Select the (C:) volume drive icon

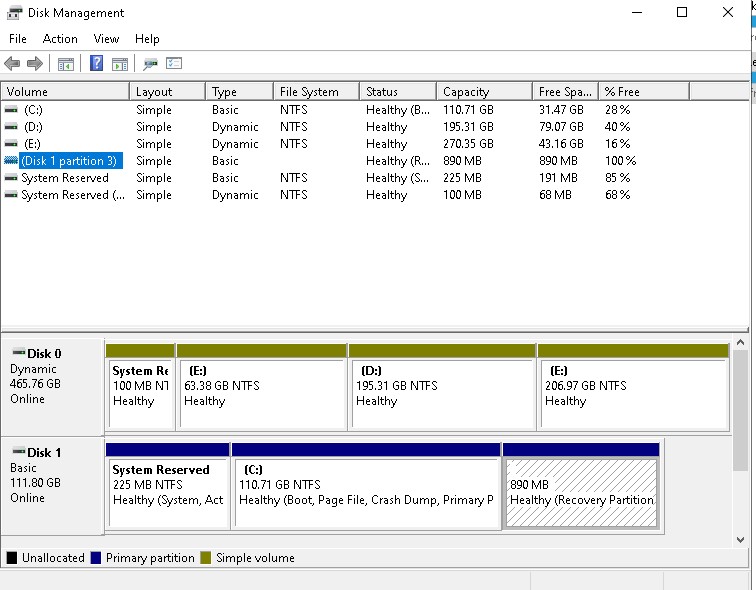(x=11, y=110)
